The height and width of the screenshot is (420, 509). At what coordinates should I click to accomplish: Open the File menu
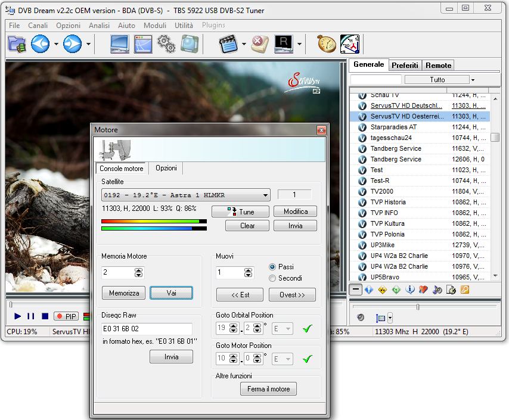click(14, 25)
